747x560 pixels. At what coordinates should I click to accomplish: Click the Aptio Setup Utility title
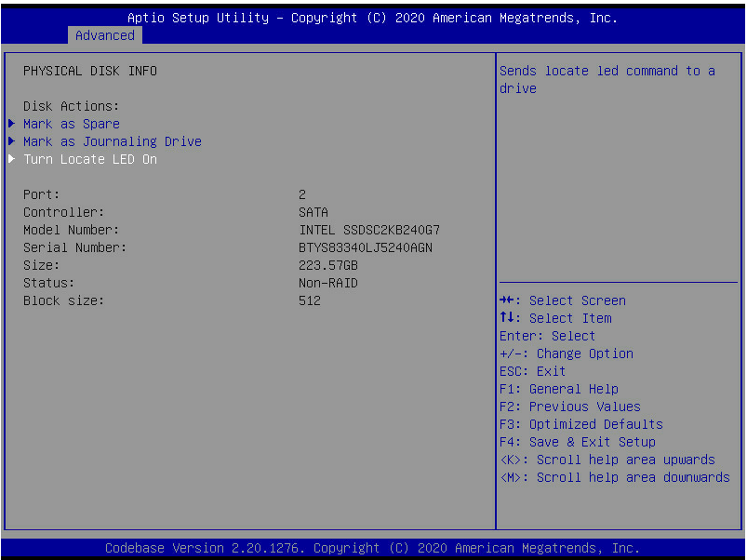pyautogui.click(x=372, y=18)
